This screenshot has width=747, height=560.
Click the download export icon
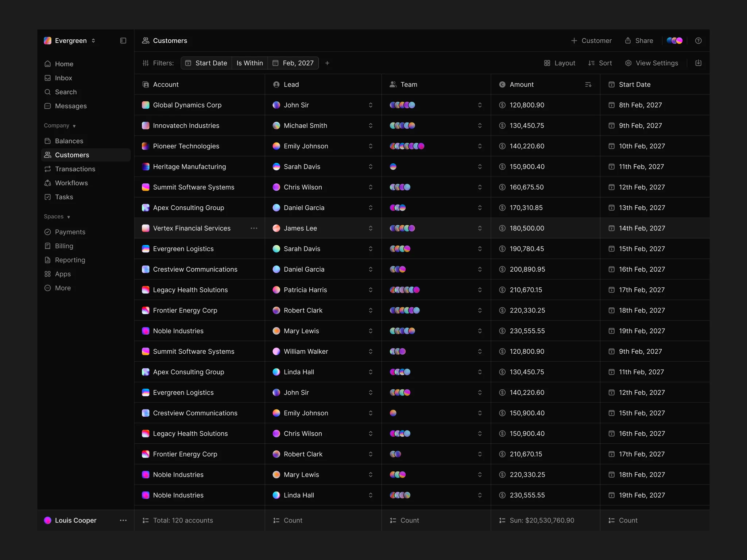698,63
